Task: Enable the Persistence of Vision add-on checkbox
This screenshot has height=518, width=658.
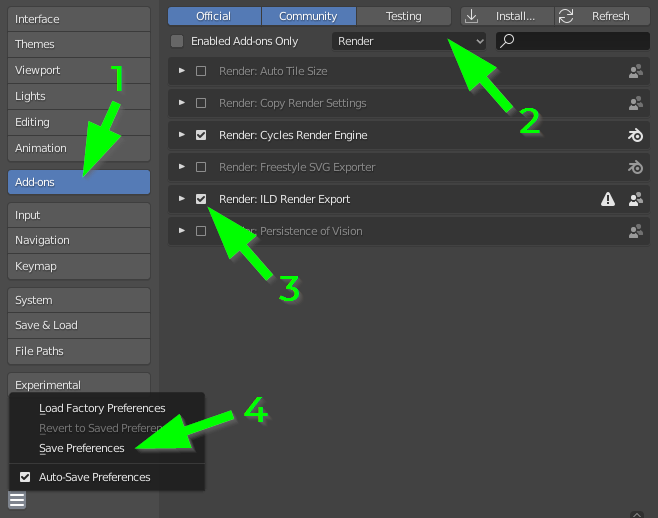Action: [201, 231]
